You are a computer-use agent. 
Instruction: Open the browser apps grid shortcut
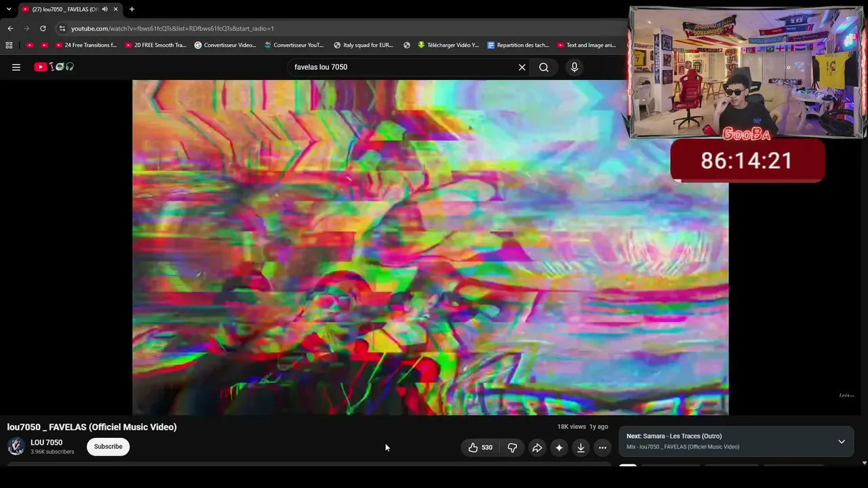pos(9,45)
